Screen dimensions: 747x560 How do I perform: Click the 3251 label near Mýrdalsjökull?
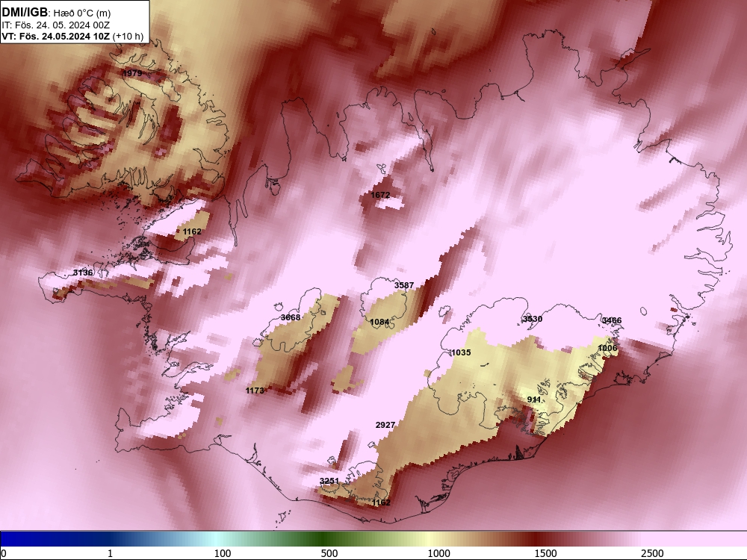coord(329,481)
